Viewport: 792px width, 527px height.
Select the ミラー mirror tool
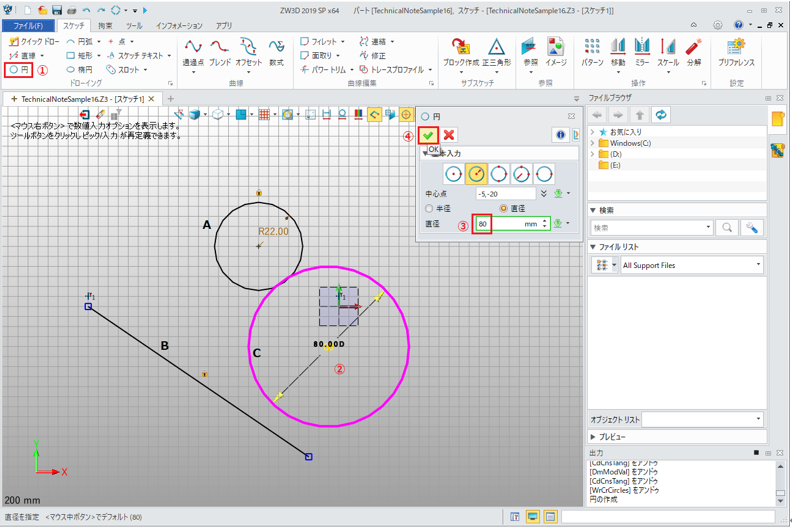pos(642,53)
